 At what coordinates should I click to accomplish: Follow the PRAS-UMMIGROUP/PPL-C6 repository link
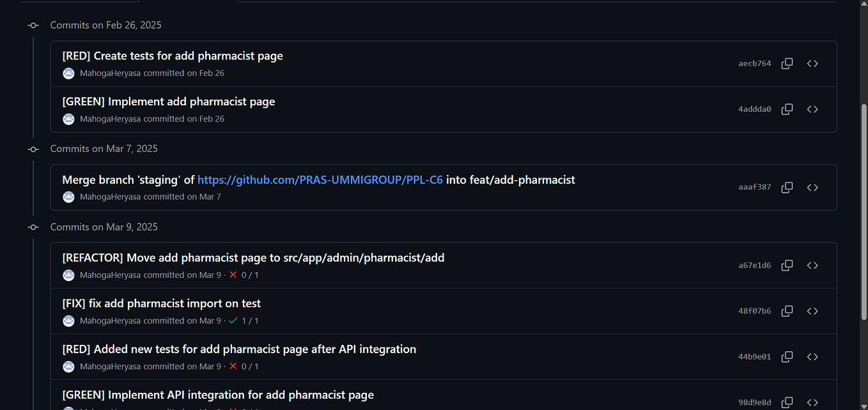[320, 179]
